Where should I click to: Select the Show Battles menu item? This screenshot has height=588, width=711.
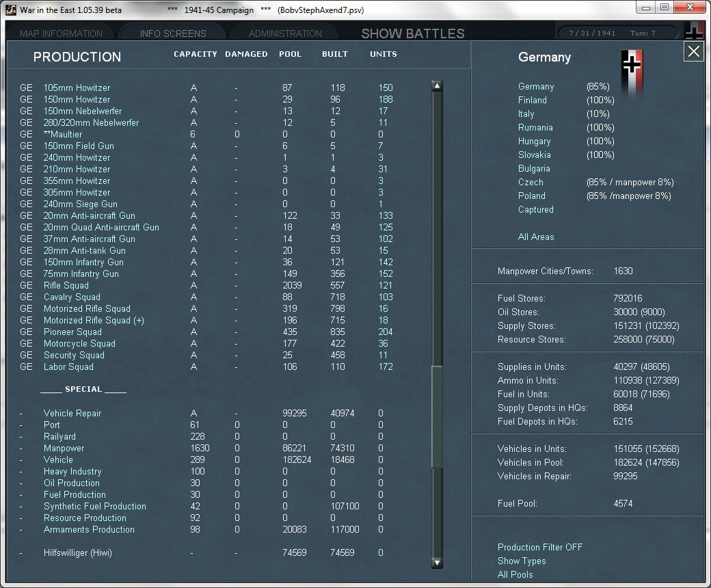413,34
